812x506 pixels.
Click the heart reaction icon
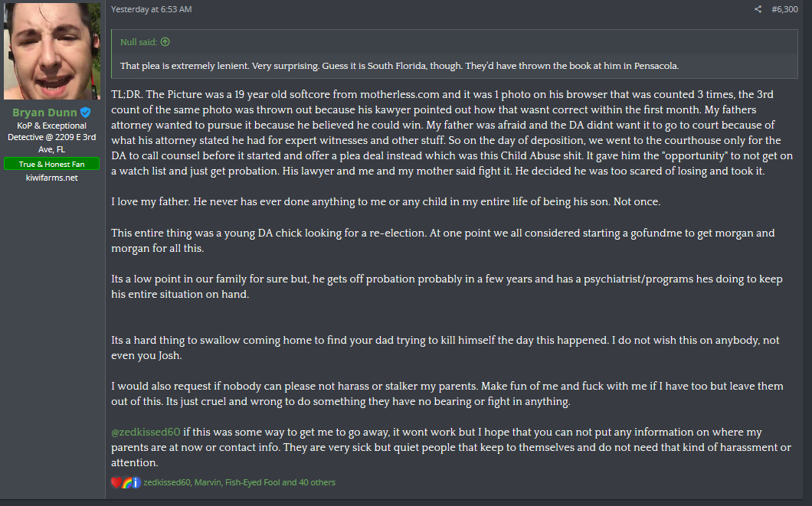click(116, 482)
